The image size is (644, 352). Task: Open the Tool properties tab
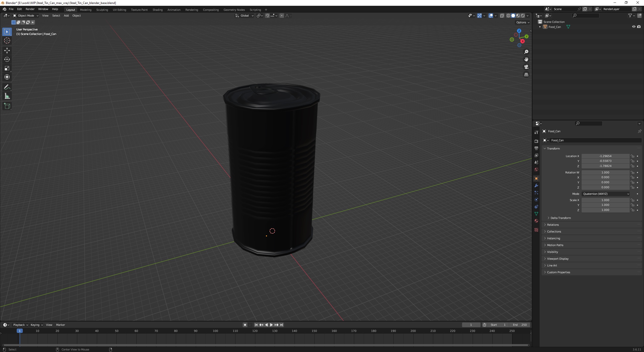click(x=536, y=132)
